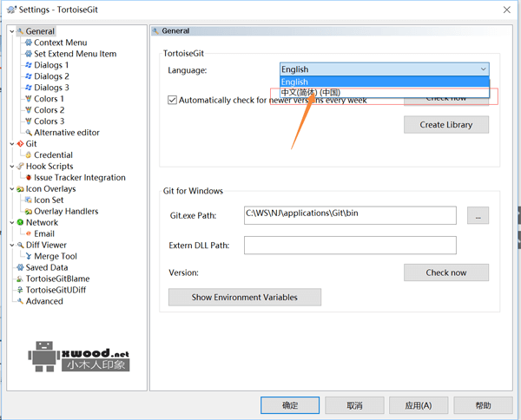This screenshot has width=521, height=420.
Task: Click Show Environment Variables button
Action: tap(244, 297)
